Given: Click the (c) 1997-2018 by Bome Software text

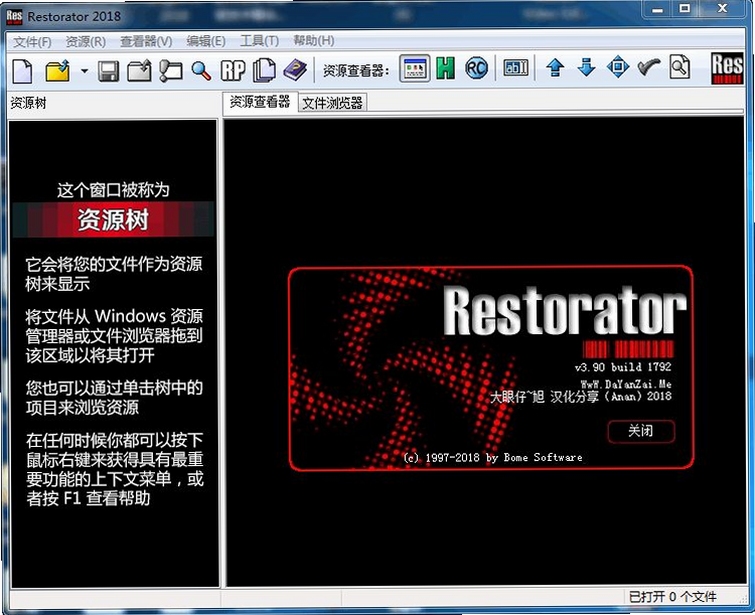Looking at the screenshot, I should coord(493,458).
